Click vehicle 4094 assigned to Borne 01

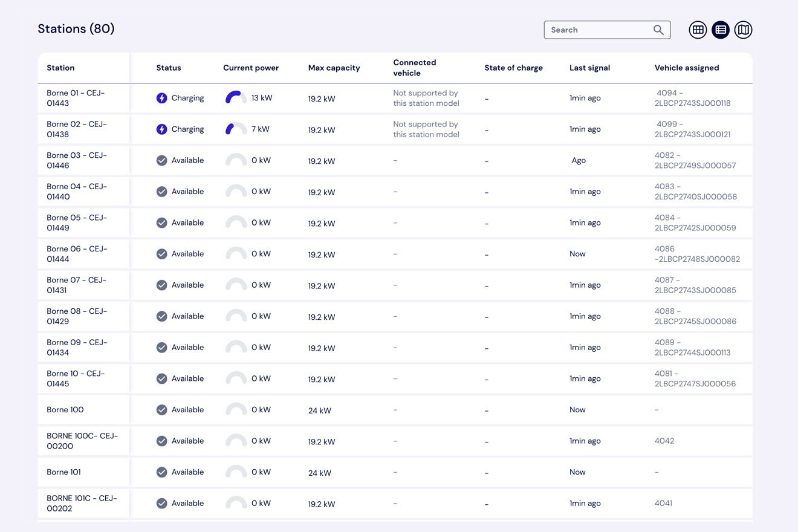click(693, 98)
